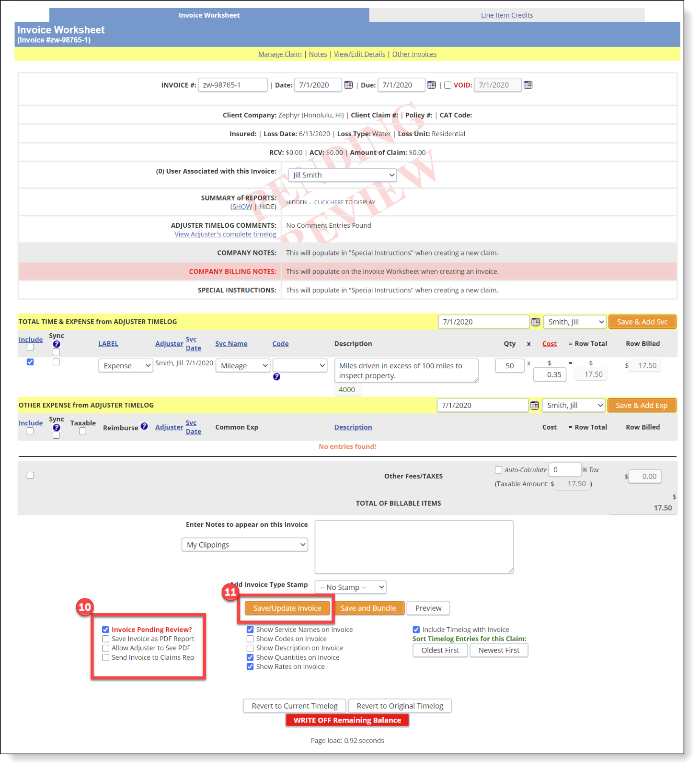Enable Show Codes on Invoice

point(250,639)
